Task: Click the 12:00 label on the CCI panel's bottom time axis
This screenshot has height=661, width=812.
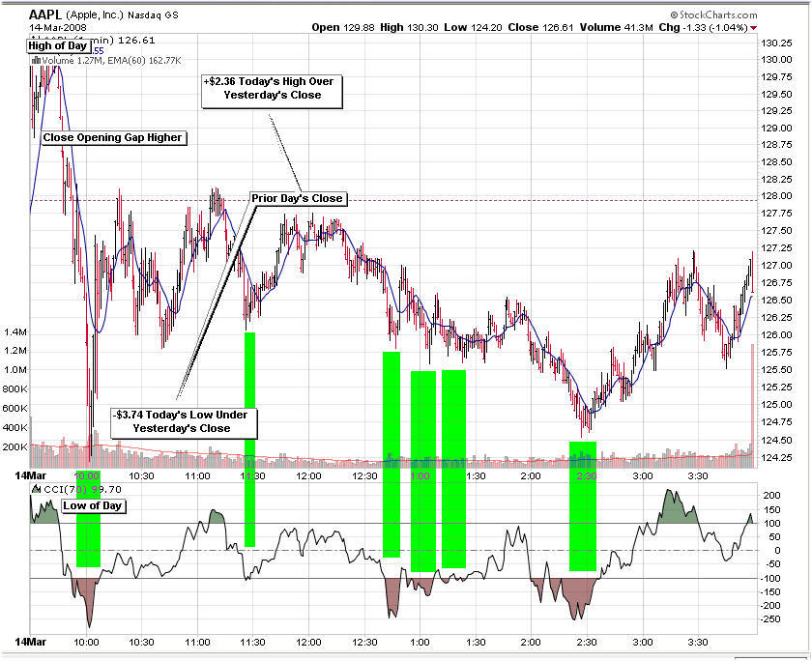Action: click(x=308, y=643)
